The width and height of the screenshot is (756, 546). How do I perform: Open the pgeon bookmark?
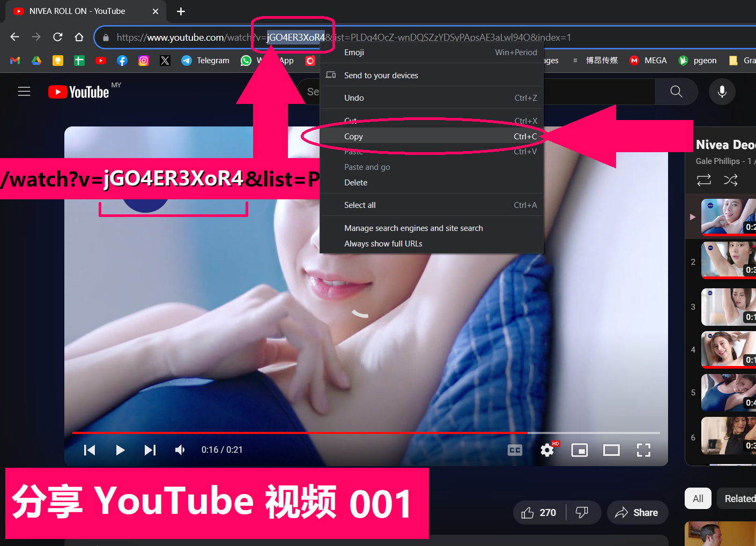pos(698,61)
